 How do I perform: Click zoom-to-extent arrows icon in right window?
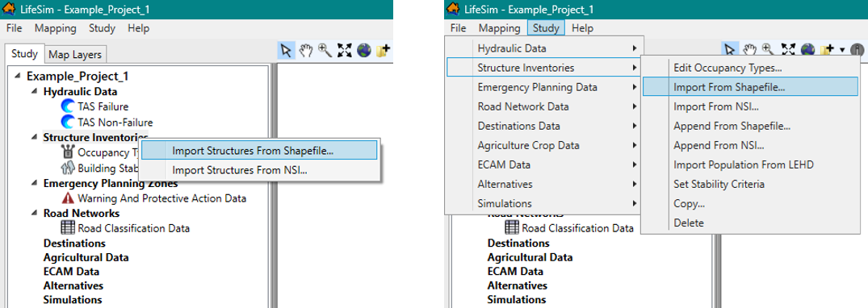(x=788, y=50)
